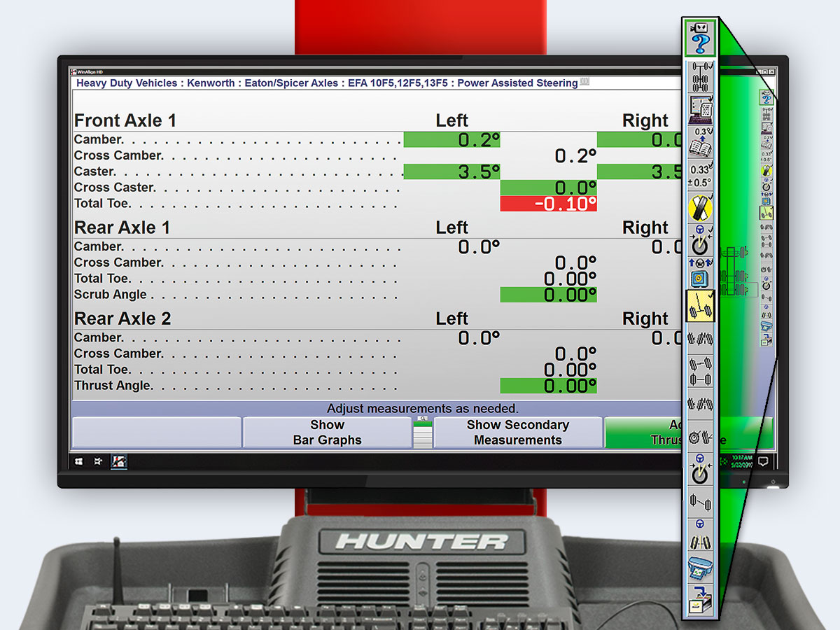Click the Show Secondary Measurements button
The width and height of the screenshot is (840, 630).
518,433
